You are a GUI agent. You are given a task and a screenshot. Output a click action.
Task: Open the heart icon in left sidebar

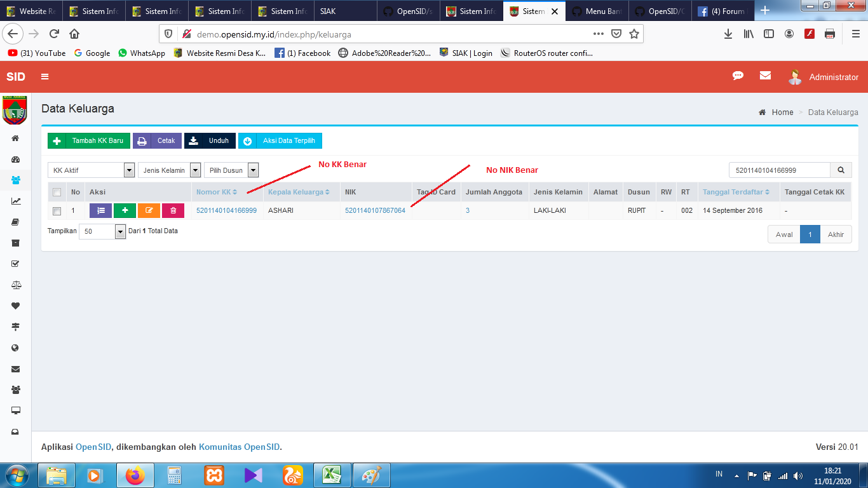pos(15,306)
